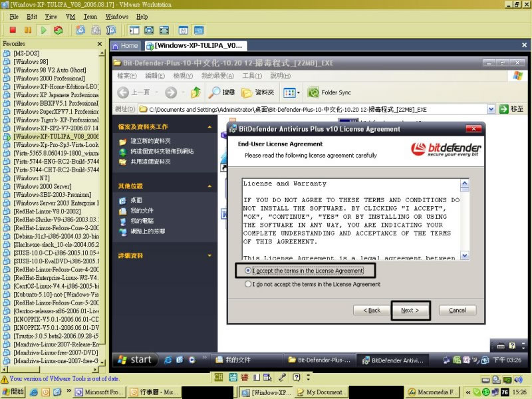
Task: Collapse the other places panel
Action: pyautogui.click(x=209, y=186)
